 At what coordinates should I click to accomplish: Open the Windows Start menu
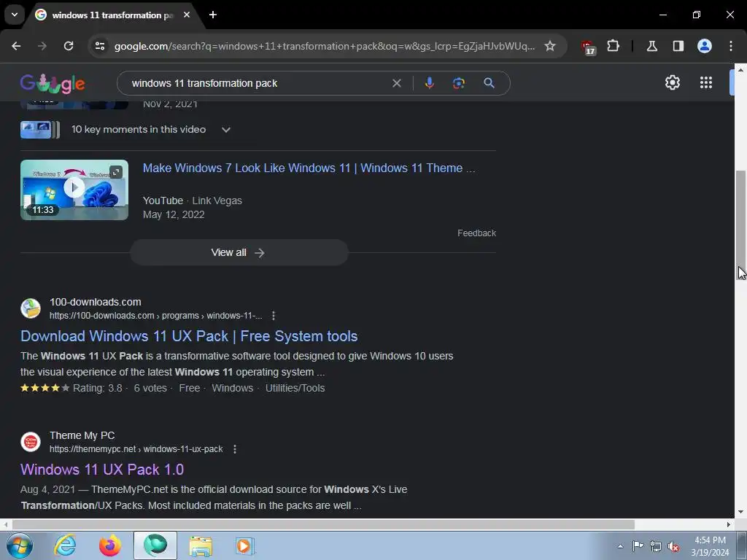click(x=20, y=545)
